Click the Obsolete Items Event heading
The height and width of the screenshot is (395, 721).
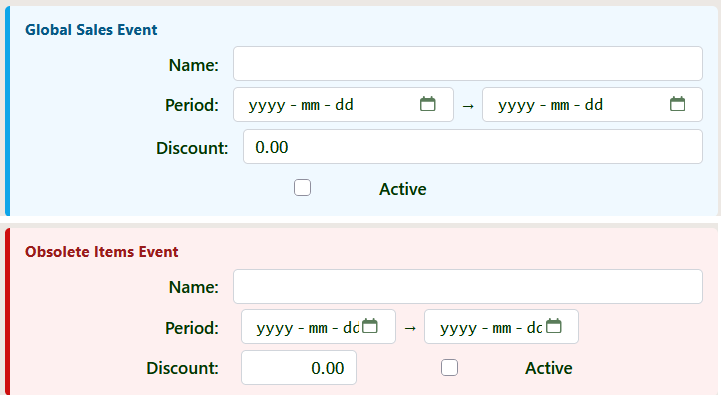(102, 252)
